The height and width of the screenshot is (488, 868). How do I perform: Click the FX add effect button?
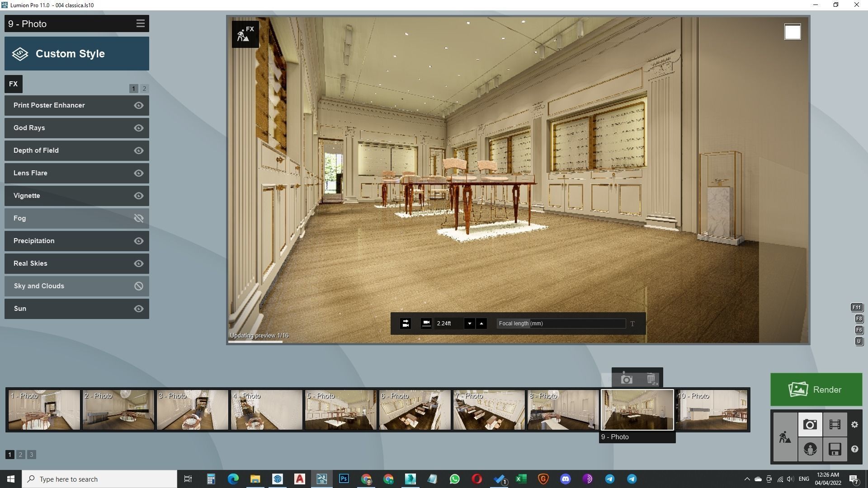click(x=14, y=84)
